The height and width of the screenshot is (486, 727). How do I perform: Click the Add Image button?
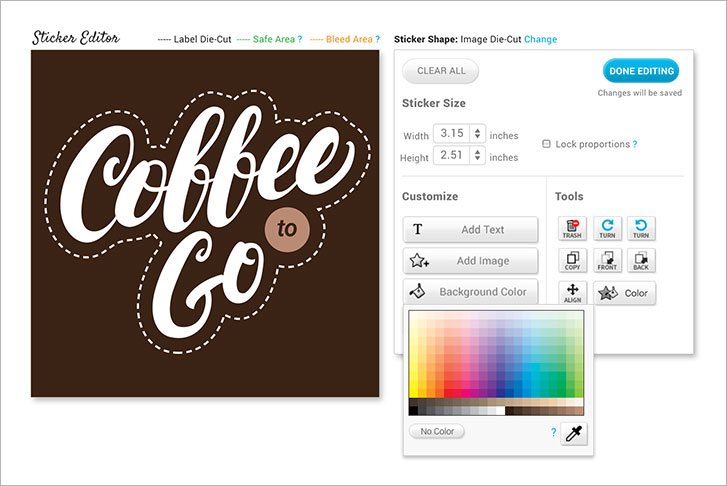470,261
